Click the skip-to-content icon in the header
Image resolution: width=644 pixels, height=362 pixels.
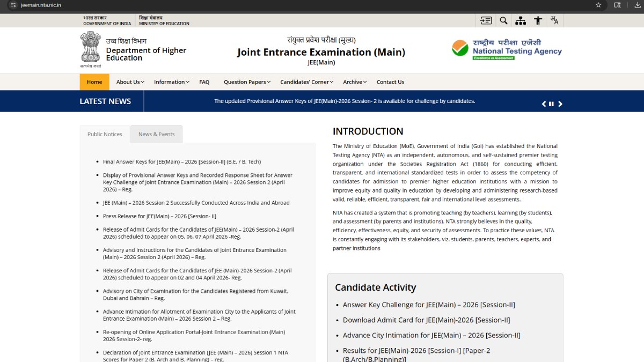click(x=486, y=20)
